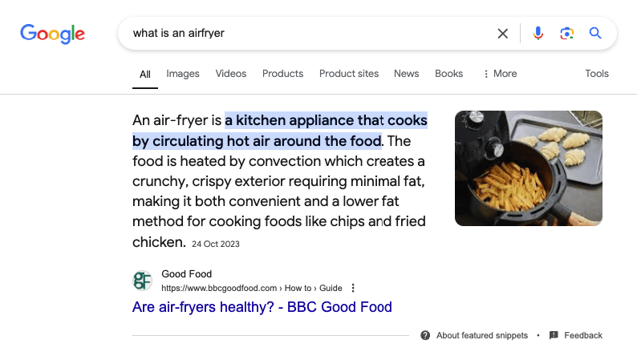The height and width of the screenshot is (364, 637).
Task: Click the Feedback flag icon
Action: coord(554,335)
